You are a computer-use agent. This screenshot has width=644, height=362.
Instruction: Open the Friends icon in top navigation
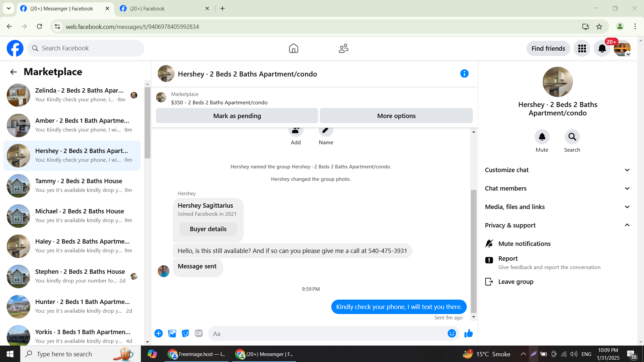click(x=344, y=48)
